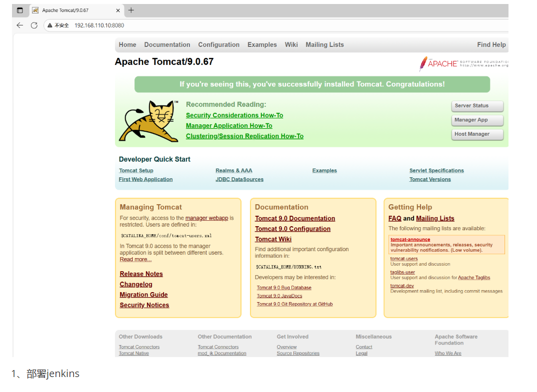This screenshot has width=537, height=392.
Task: Open the Realms & AAA link
Action: point(234,171)
